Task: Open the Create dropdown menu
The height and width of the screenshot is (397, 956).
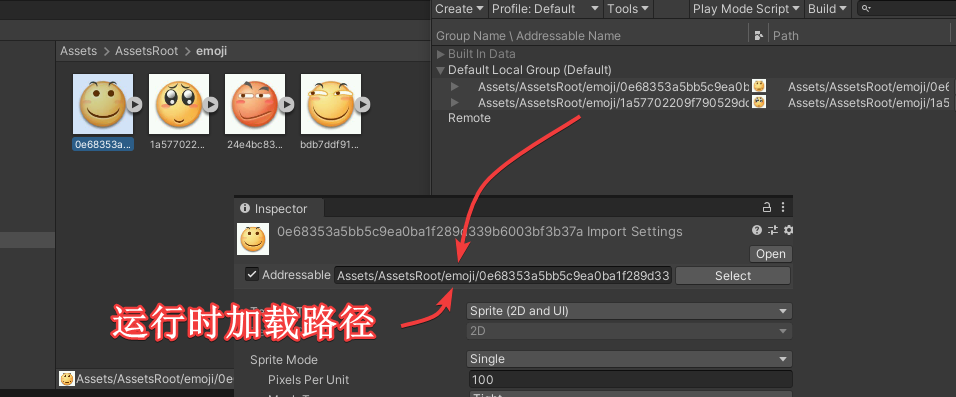Action: point(458,9)
